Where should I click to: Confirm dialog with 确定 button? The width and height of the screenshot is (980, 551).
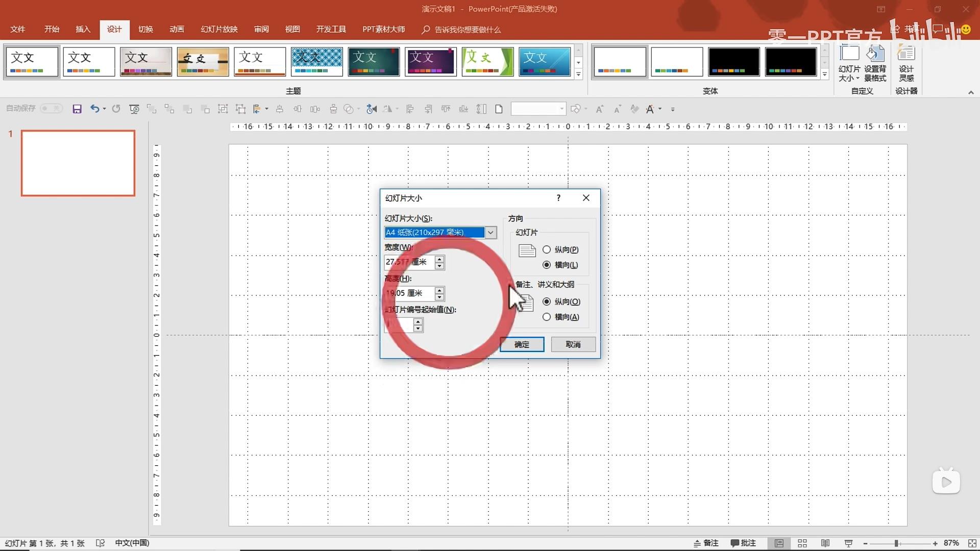click(522, 344)
